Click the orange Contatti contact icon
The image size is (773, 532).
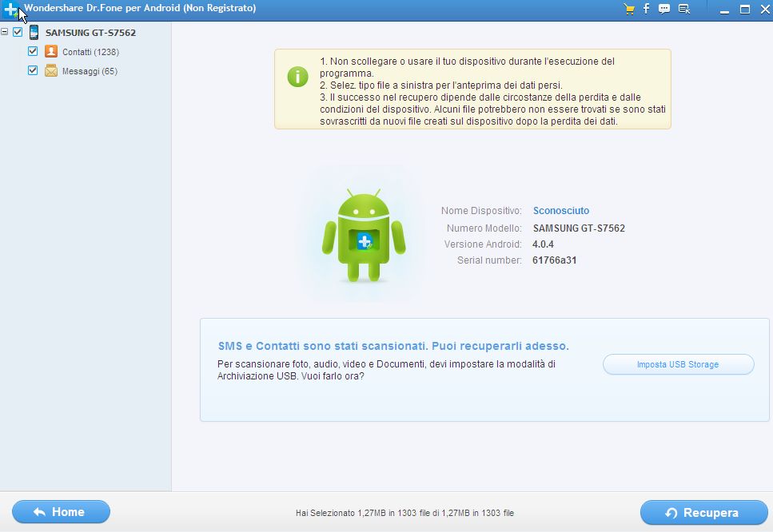coord(51,51)
